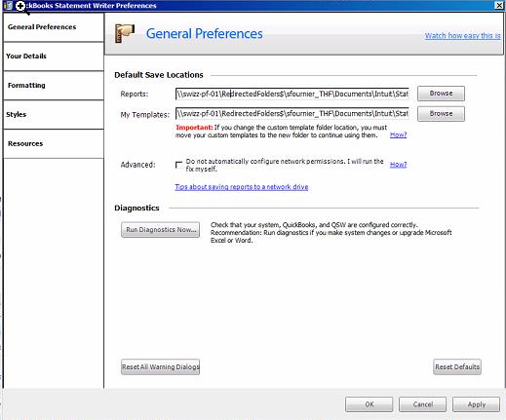The height and width of the screenshot is (420, 506).
Task: Click the 'Reports:' label
Action: (x=135, y=95)
